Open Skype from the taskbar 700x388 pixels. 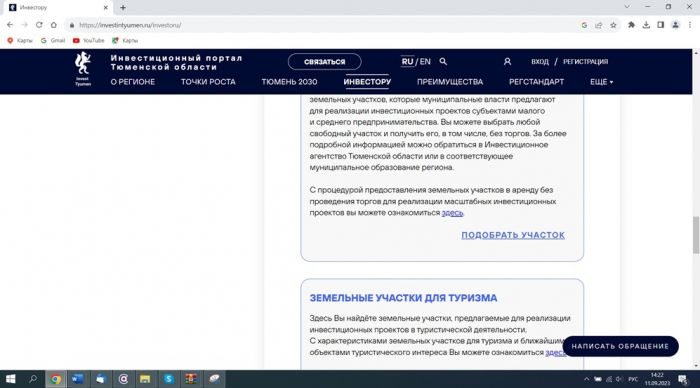tap(169, 379)
